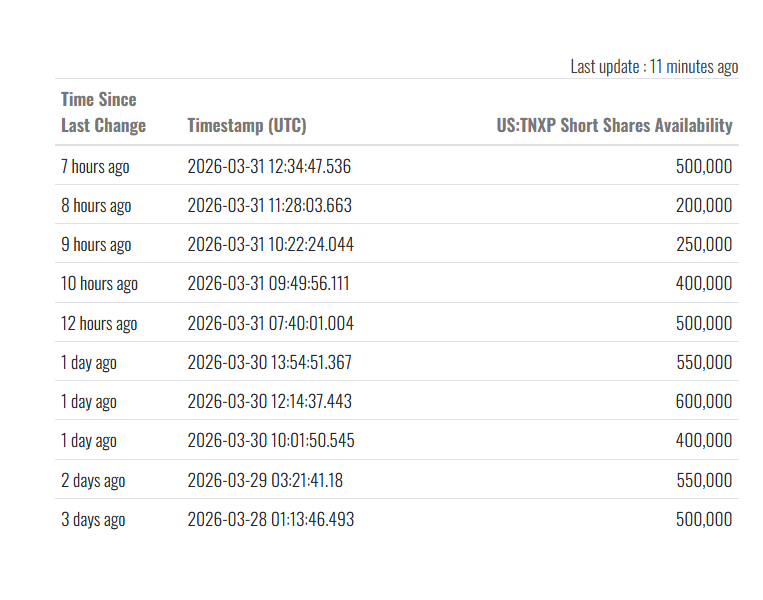Click '1 day ago' in the 13:54:51 row
This screenshot has height=600, width=763.
89,363
